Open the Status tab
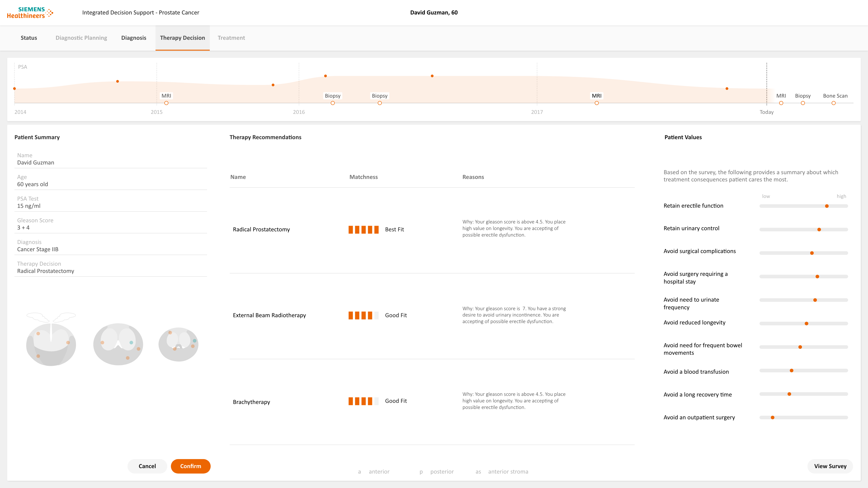Image resolution: width=868 pixels, height=488 pixels. tap(29, 38)
